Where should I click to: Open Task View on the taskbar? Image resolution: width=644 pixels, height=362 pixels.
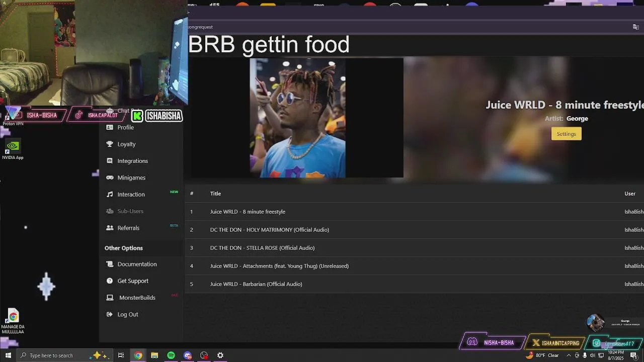click(121, 355)
